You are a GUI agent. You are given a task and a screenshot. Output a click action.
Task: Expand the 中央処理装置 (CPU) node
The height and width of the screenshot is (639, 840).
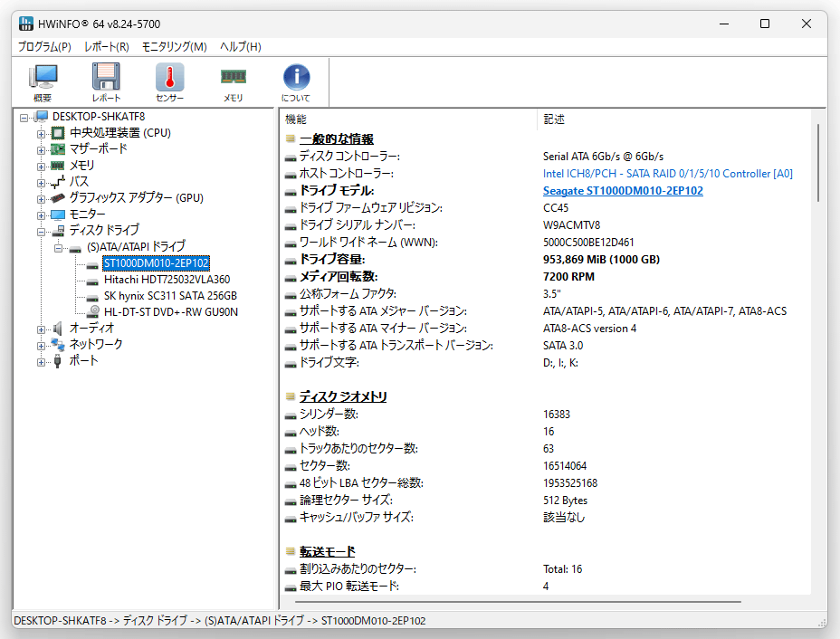tap(42, 133)
